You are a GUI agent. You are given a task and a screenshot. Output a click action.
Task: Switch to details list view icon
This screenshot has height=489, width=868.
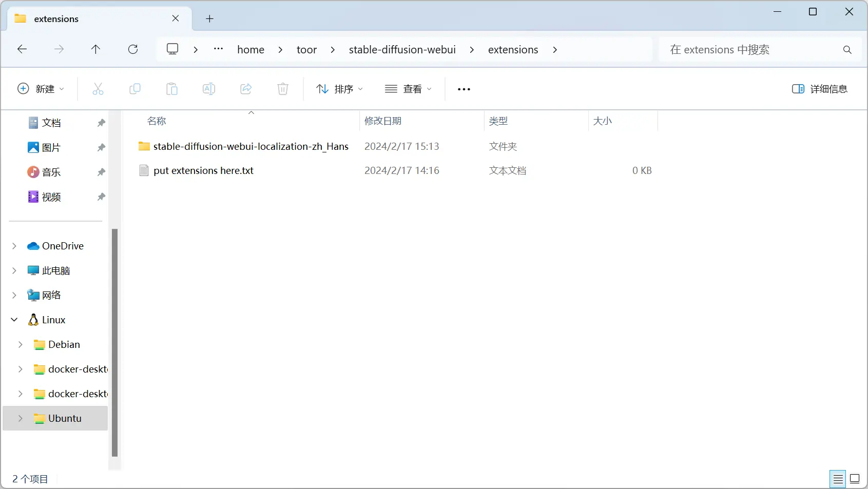838,479
